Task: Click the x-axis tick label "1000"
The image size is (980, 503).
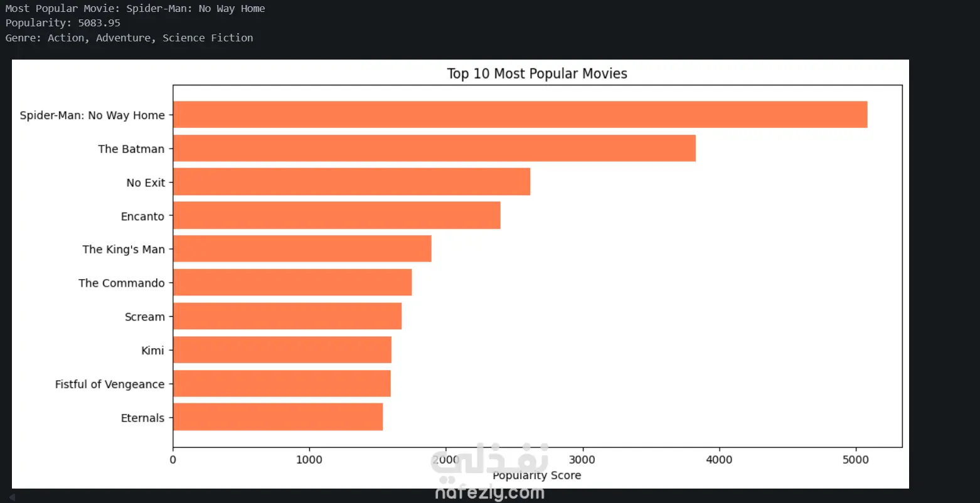Action: [309, 460]
